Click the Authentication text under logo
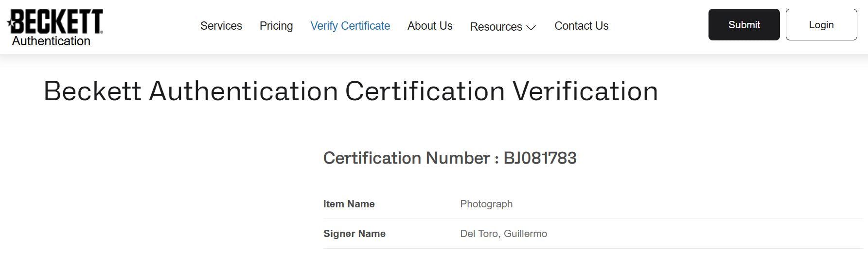868x257 pixels. click(x=51, y=41)
